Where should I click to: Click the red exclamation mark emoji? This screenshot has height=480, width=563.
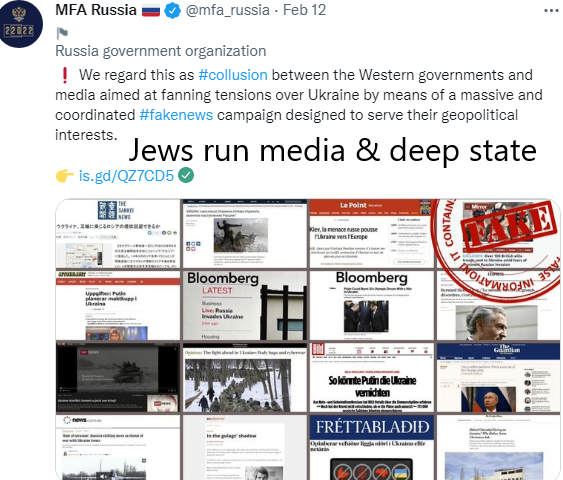65,75
